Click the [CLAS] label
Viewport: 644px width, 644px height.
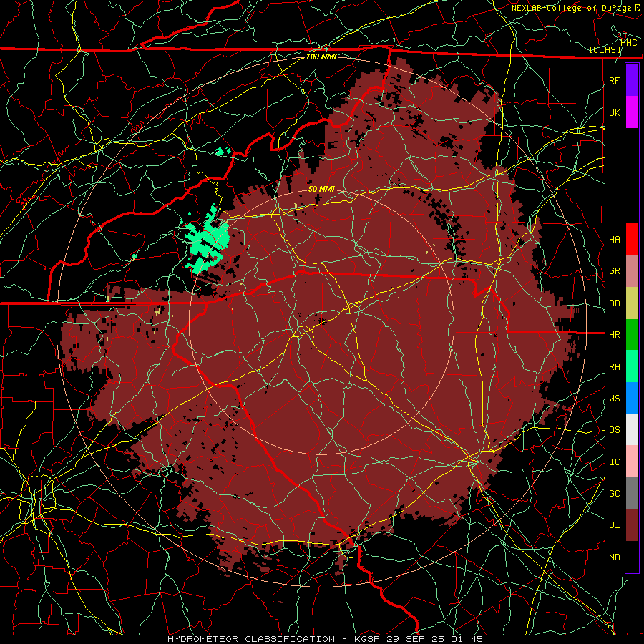tap(605, 50)
